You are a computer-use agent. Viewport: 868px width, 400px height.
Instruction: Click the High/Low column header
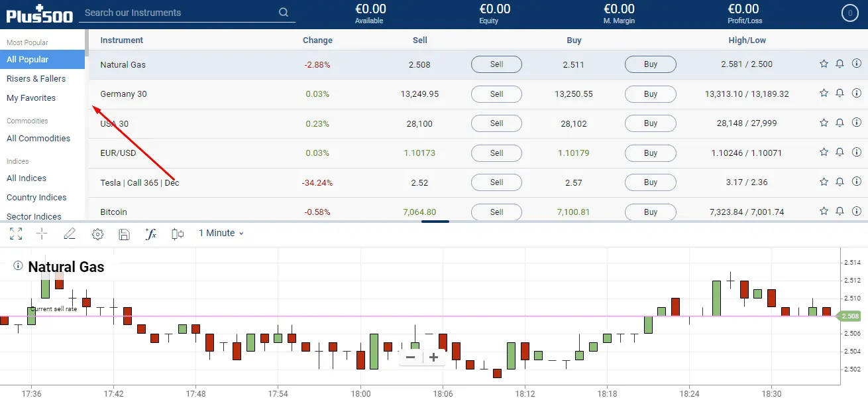(747, 40)
